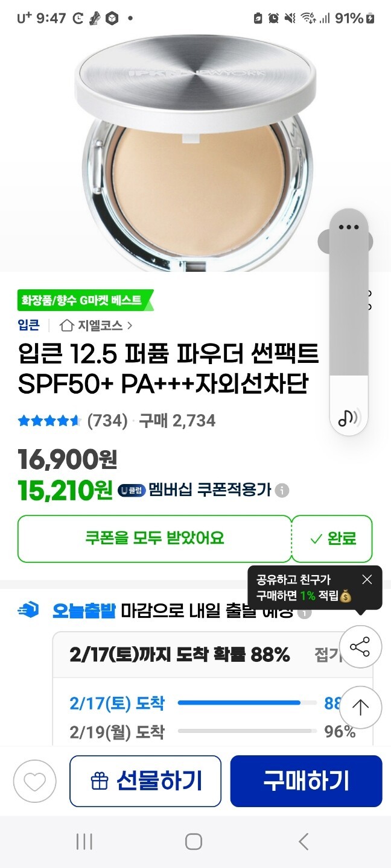Tap the scroll-to-top arrow button
Screen dimensions: 391x868
pos(360,707)
